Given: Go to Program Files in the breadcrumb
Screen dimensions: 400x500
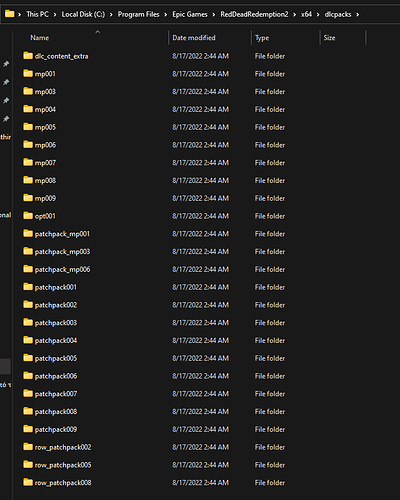Looking at the screenshot, I should click(138, 14).
